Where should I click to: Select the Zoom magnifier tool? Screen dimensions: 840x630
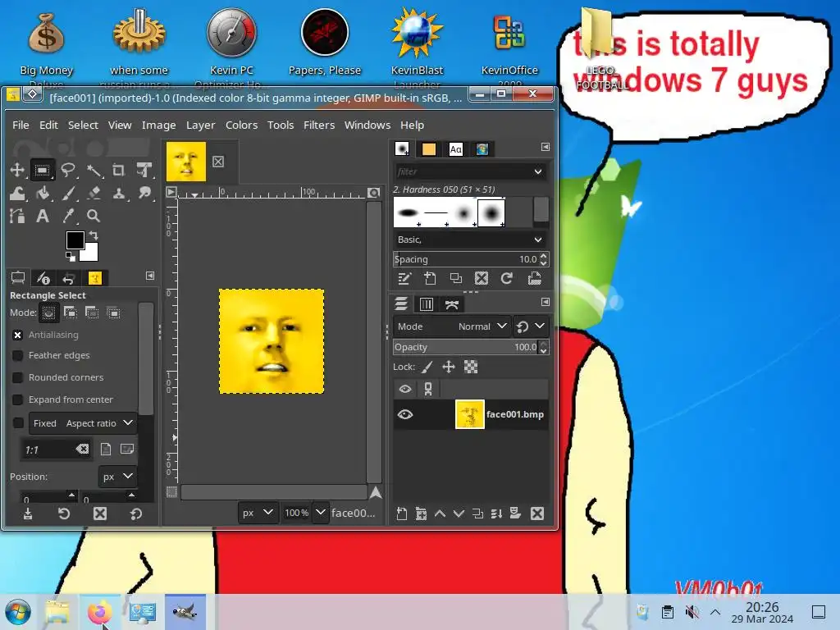[x=94, y=216]
